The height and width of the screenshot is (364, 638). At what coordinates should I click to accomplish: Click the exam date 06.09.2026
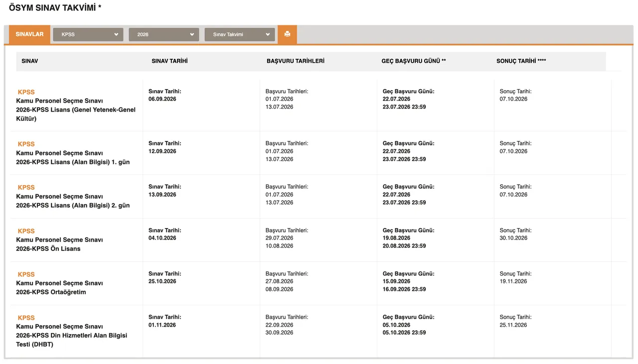pyautogui.click(x=162, y=99)
